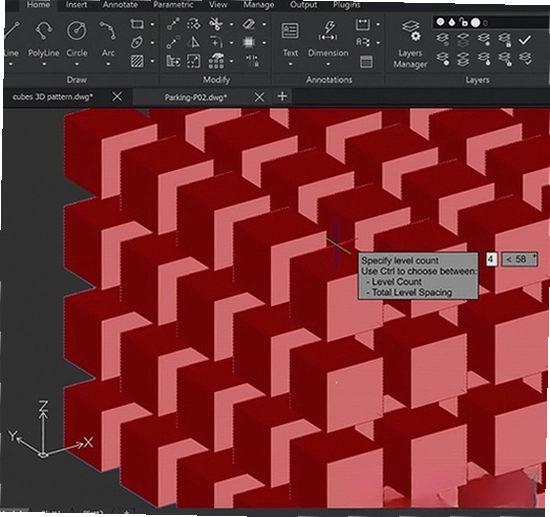Screen dimensions: 550x517
Task: Add a new drawing tab with plus
Action: tap(282, 96)
